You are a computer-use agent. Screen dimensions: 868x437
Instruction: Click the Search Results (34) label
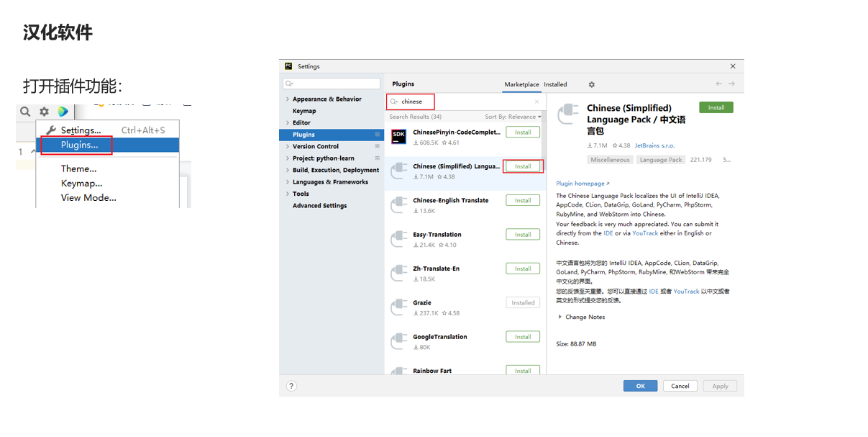[x=416, y=117]
